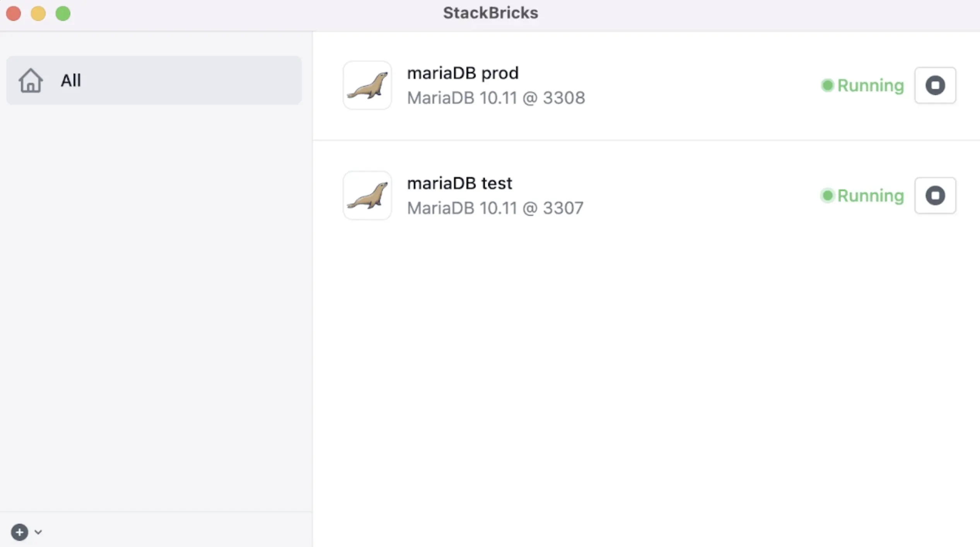980x547 pixels.
Task: Click the Running label of mariaDB test
Action: click(871, 196)
